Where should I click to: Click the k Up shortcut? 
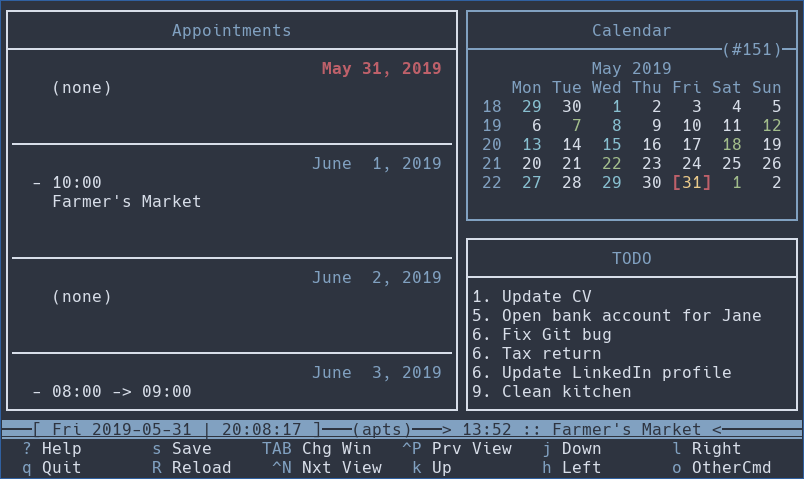pyautogui.click(x=431, y=468)
